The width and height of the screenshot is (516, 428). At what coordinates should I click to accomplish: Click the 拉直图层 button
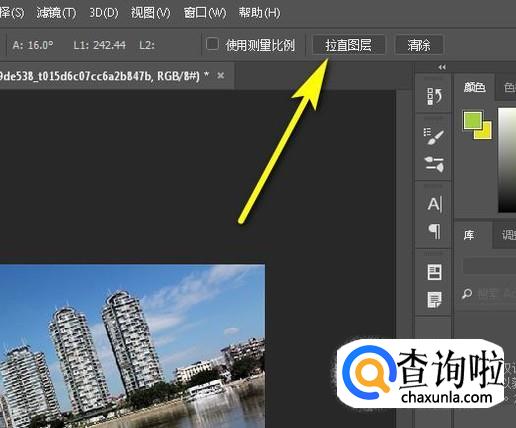[349, 45]
